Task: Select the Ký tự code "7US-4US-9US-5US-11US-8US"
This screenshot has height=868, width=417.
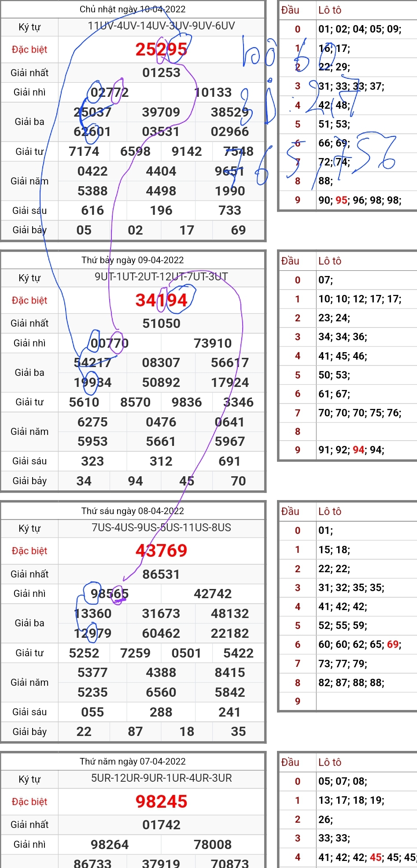Action: (x=162, y=528)
